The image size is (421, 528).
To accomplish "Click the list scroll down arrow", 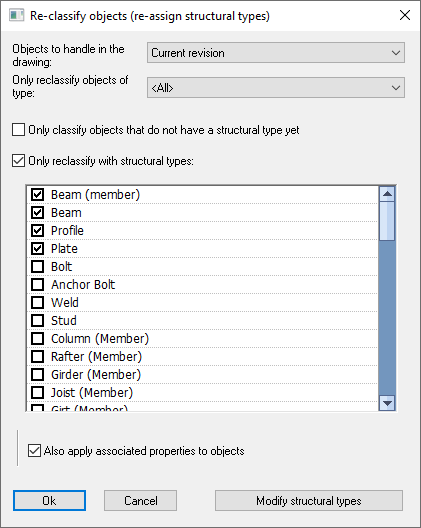I will click(387, 403).
